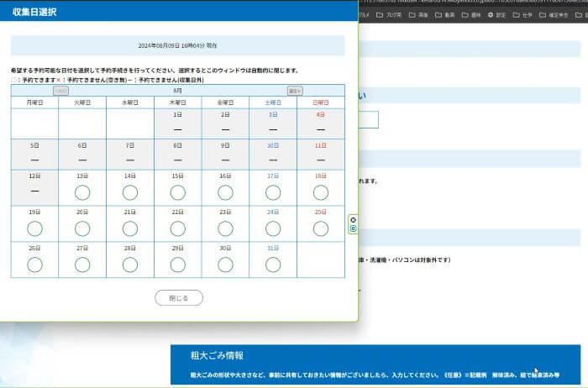Screen dimensions: 588x388
Task: Select the available circle for 15日
Action: pos(178,192)
